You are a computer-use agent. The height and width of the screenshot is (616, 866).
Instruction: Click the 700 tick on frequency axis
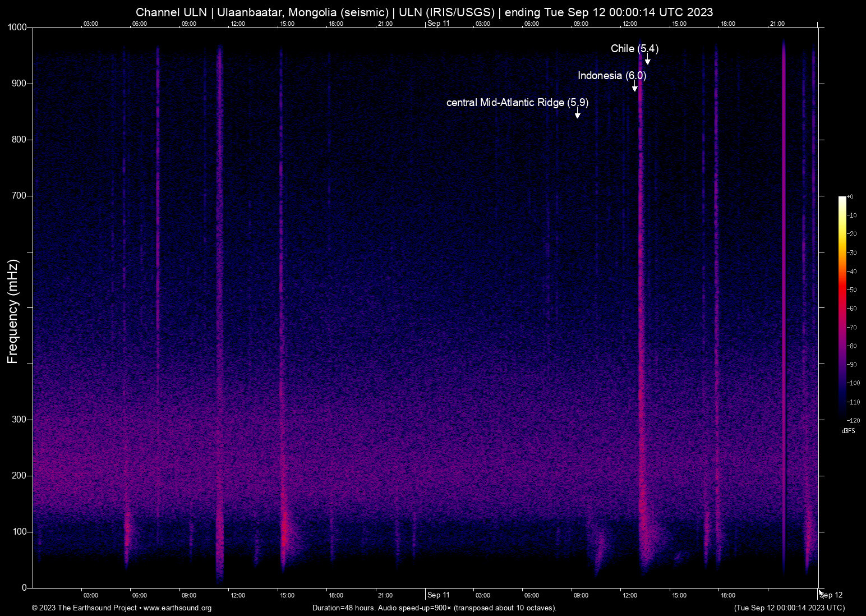point(19,196)
